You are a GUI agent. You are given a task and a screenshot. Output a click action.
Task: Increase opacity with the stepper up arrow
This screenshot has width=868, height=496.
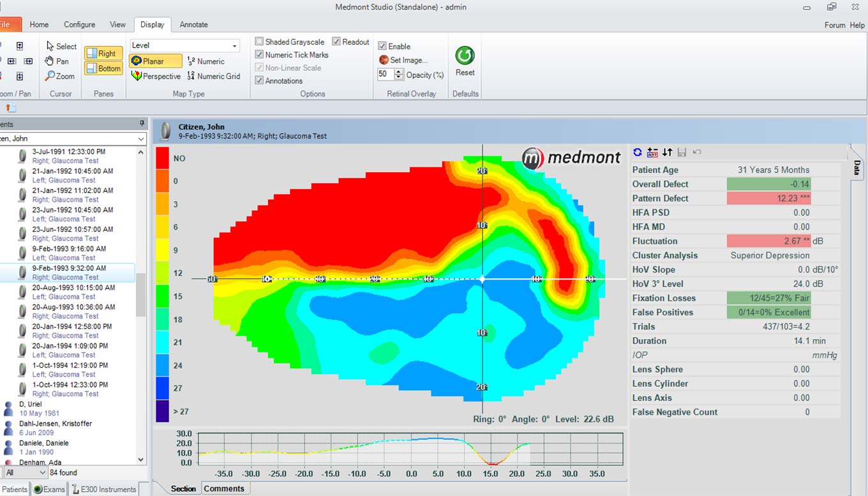(400, 71)
